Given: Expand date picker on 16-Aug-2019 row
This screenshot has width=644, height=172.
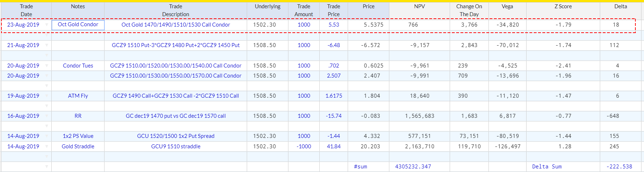Looking at the screenshot, I should click(47, 116).
